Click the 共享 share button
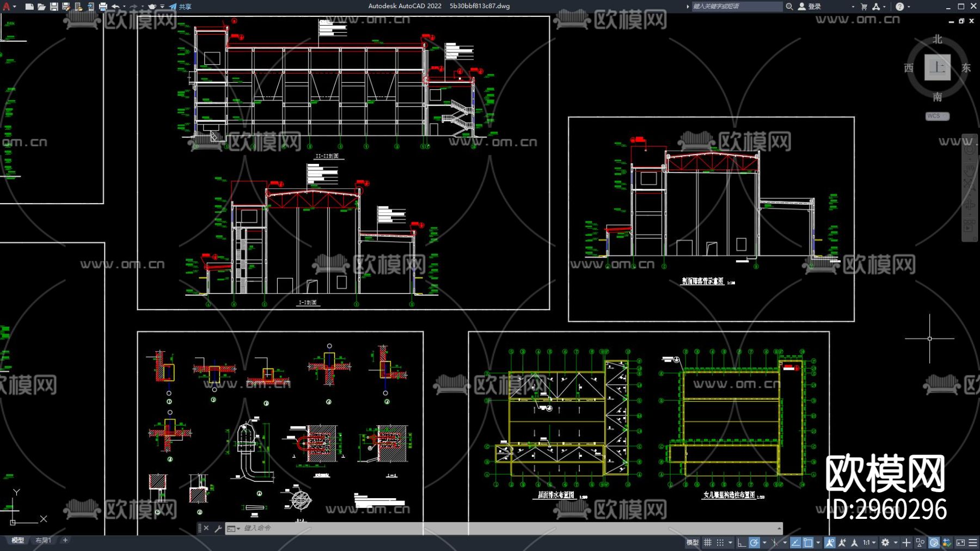Screen dimensions: 980x551 [x=181, y=7]
